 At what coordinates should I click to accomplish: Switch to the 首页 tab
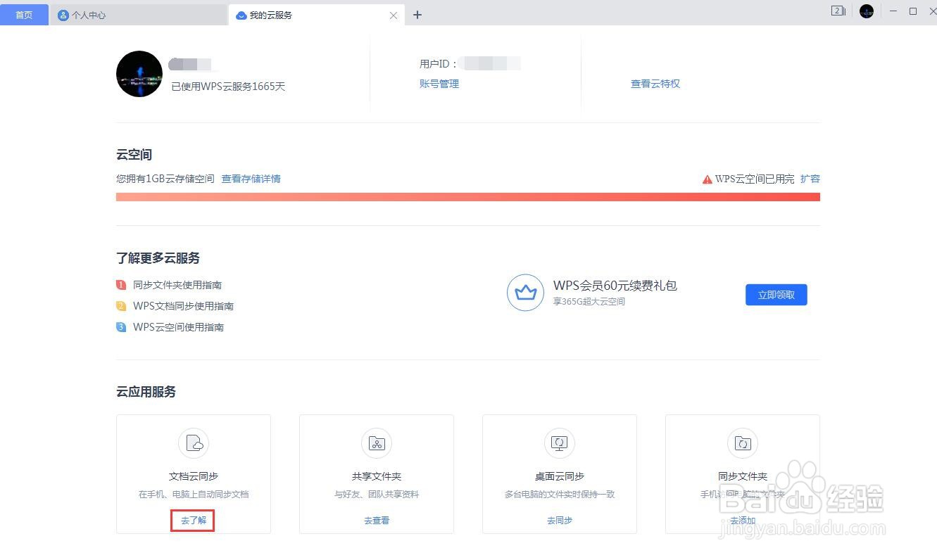[x=24, y=15]
